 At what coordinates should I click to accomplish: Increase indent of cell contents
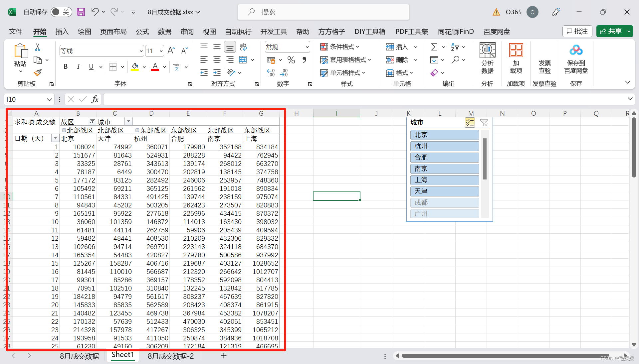217,72
